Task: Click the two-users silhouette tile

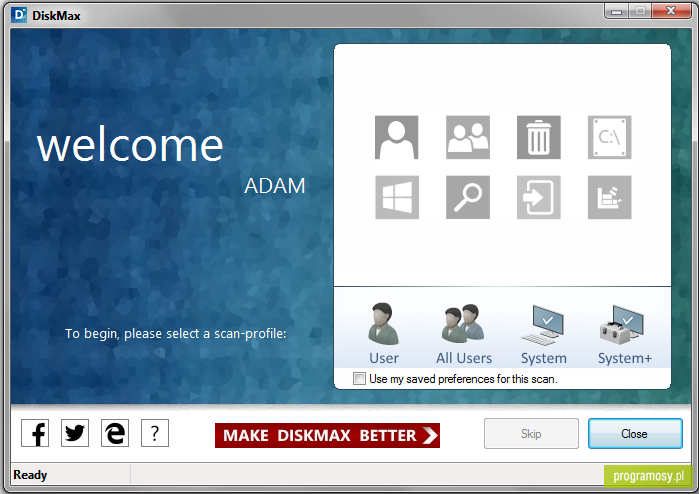Action: [468, 137]
